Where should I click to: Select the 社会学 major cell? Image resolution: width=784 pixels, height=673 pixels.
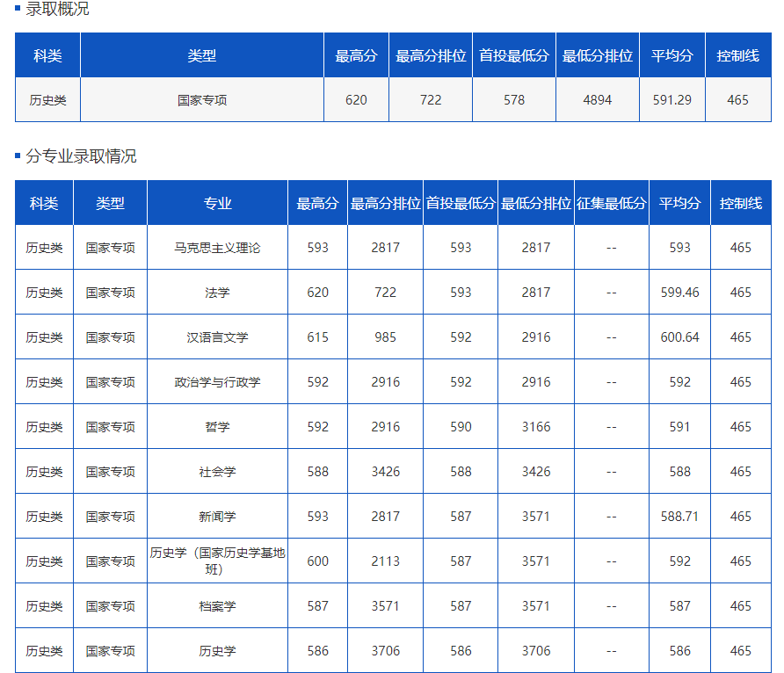coord(217,472)
